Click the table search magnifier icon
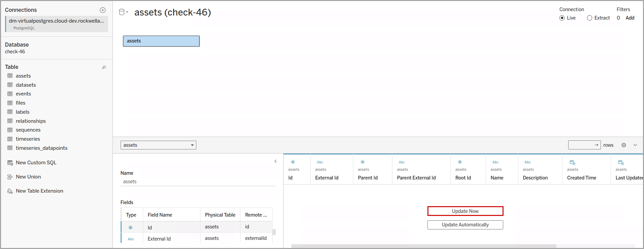This screenshot has width=644, height=249. click(104, 67)
